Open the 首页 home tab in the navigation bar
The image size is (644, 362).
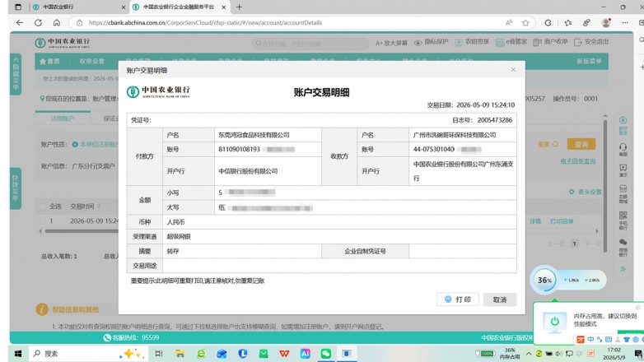[x=49, y=61]
